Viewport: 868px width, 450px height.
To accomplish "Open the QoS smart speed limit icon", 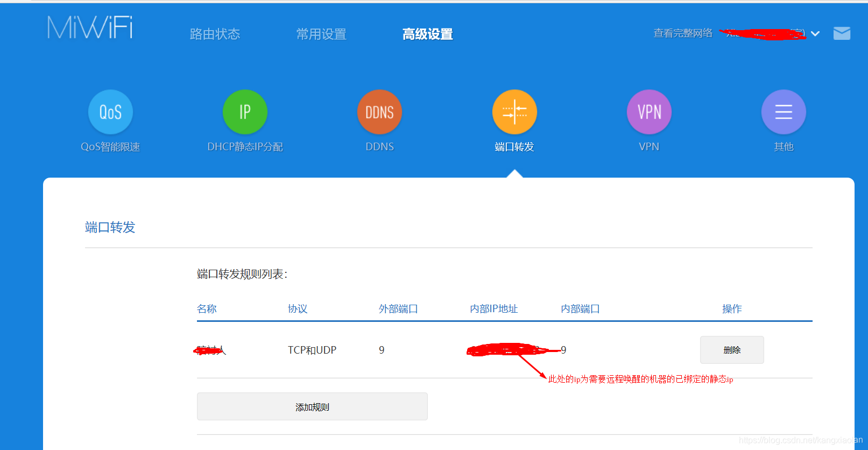I will coord(110,112).
